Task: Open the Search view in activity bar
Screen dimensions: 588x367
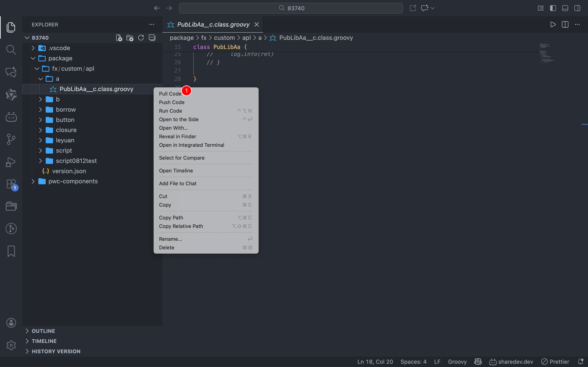Action: tap(11, 50)
